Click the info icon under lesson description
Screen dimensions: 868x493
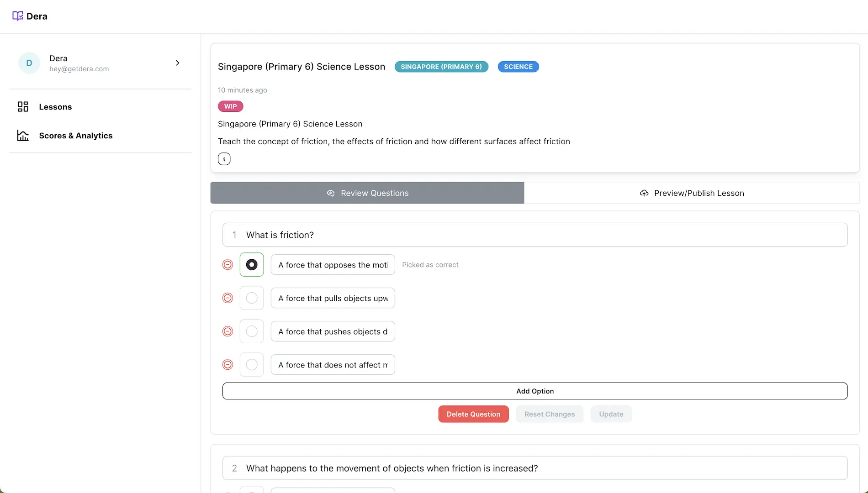click(224, 159)
